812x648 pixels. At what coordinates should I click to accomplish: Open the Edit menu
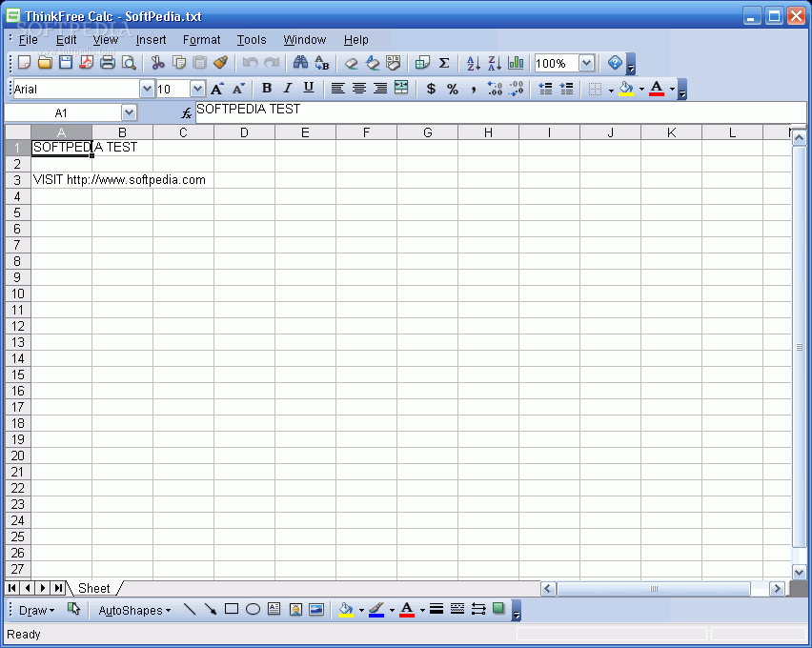coord(66,40)
